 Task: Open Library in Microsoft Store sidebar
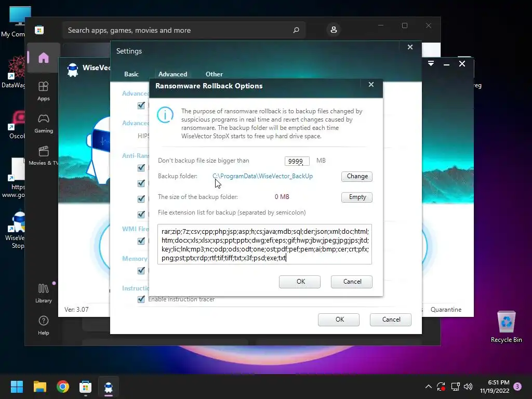[x=44, y=293]
